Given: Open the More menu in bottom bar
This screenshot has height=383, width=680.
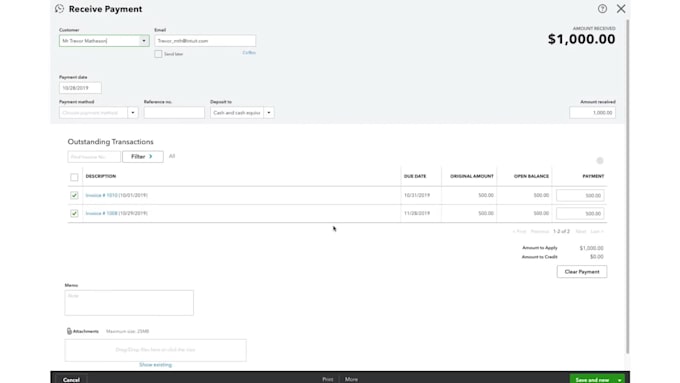Looking at the screenshot, I should pyautogui.click(x=351, y=379).
